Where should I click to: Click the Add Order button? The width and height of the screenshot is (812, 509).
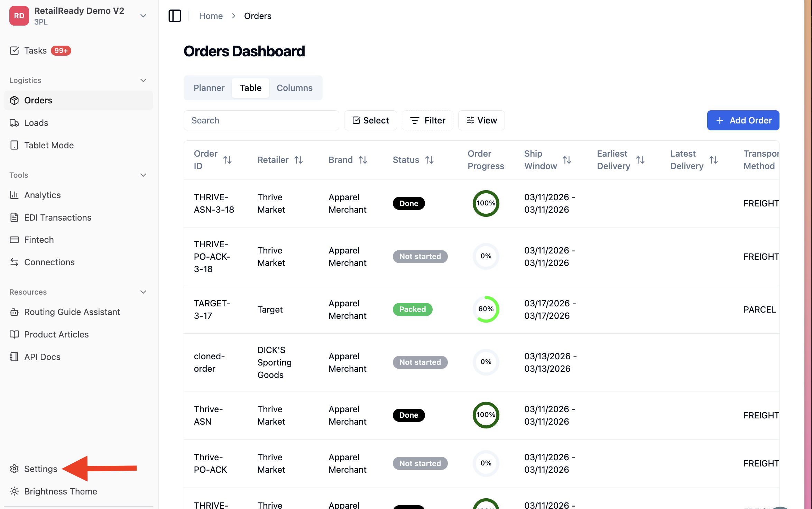[743, 120]
